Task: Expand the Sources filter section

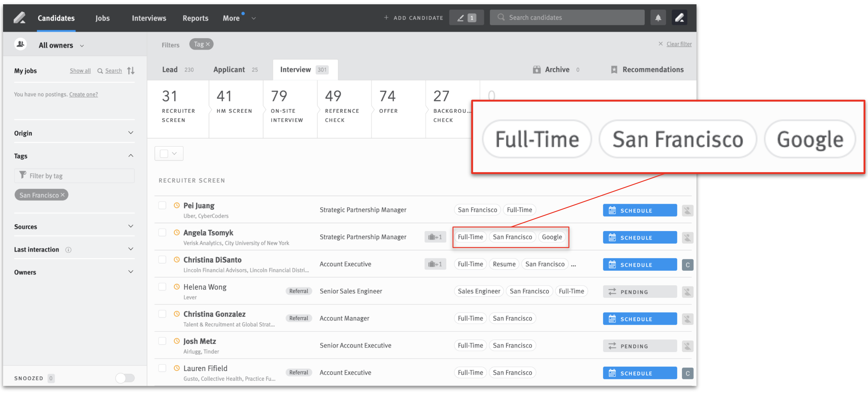Action: (x=131, y=226)
